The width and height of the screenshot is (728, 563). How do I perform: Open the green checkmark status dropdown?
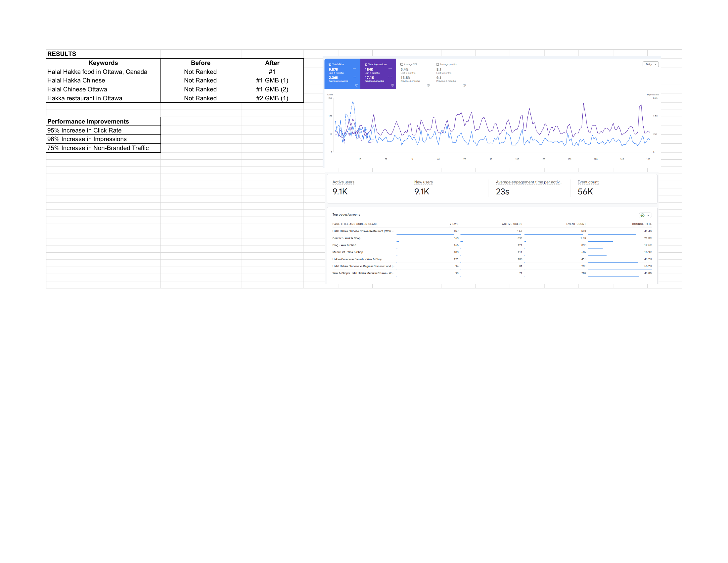click(x=645, y=215)
